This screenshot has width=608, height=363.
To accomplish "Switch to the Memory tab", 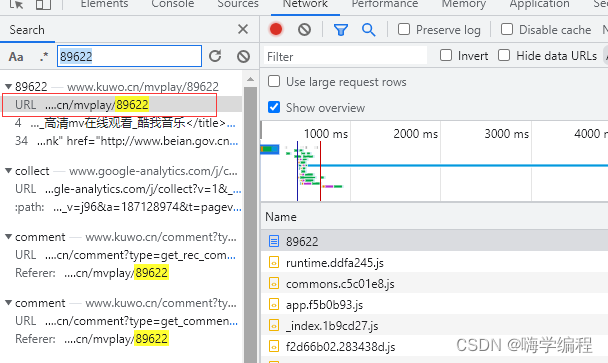I will pyautogui.click(x=464, y=4).
